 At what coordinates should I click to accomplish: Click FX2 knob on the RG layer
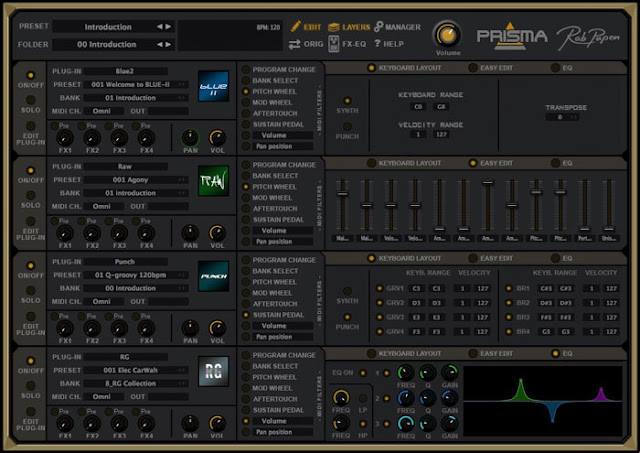[x=92, y=424]
